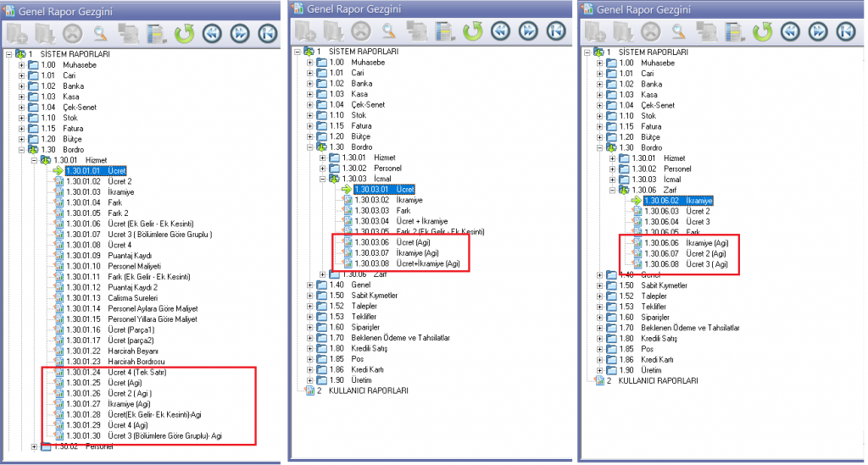Expand 1.90 Üretim folder in right panel
Screen dimensions: 868x465
click(600, 369)
